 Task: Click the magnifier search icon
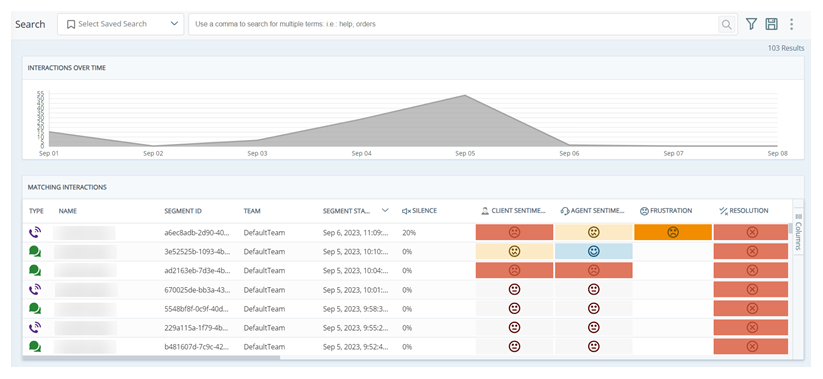726,24
